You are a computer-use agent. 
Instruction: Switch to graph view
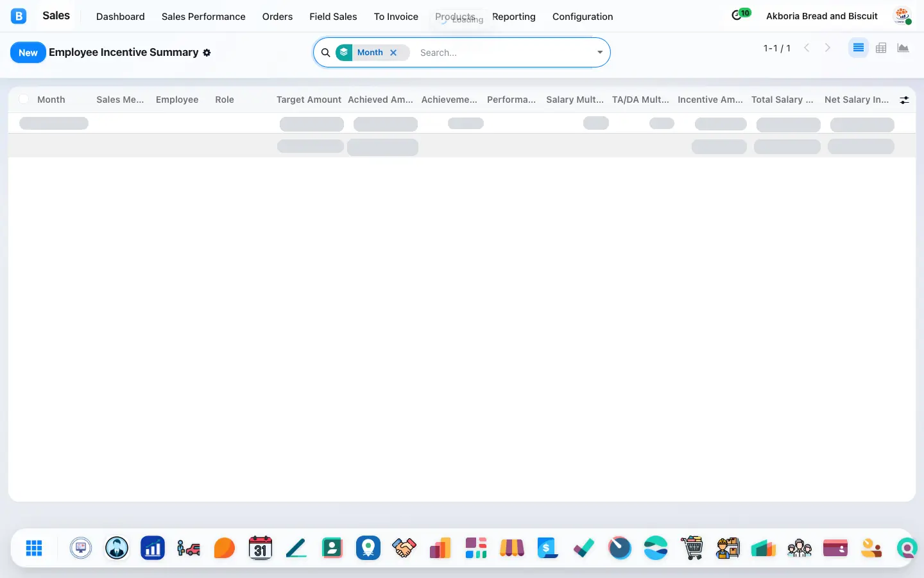(x=903, y=48)
